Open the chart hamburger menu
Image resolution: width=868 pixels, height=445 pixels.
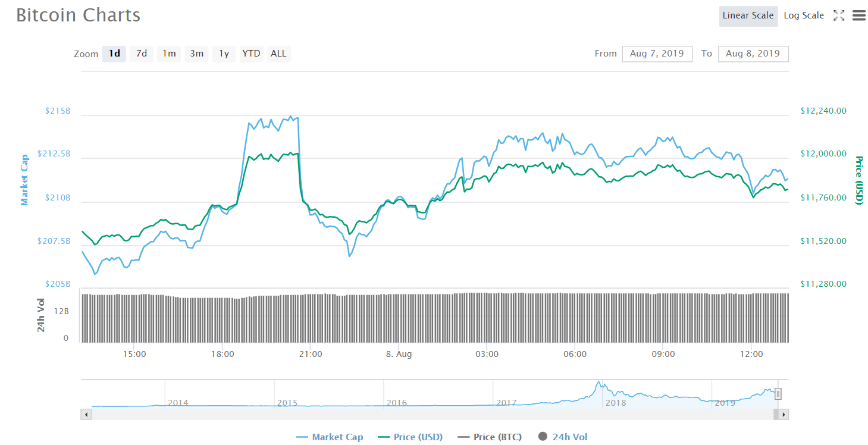(x=859, y=15)
